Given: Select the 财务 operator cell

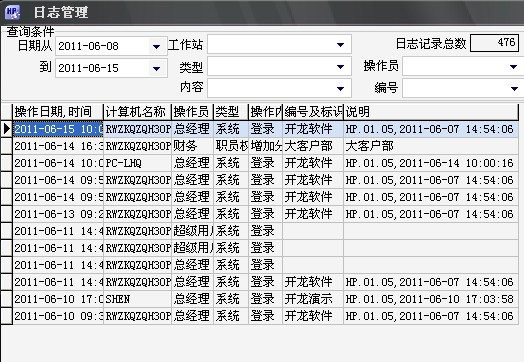Looking at the screenshot, I should tap(192, 146).
